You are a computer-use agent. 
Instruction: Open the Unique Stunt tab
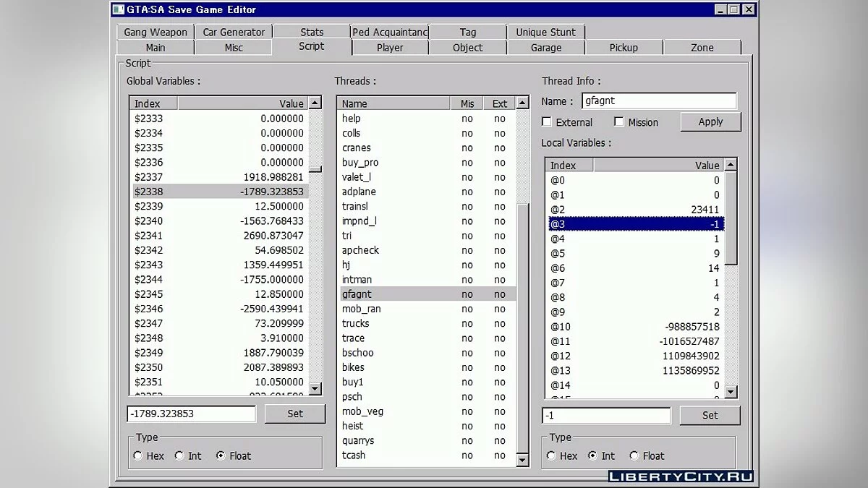click(x=546, y=32)
